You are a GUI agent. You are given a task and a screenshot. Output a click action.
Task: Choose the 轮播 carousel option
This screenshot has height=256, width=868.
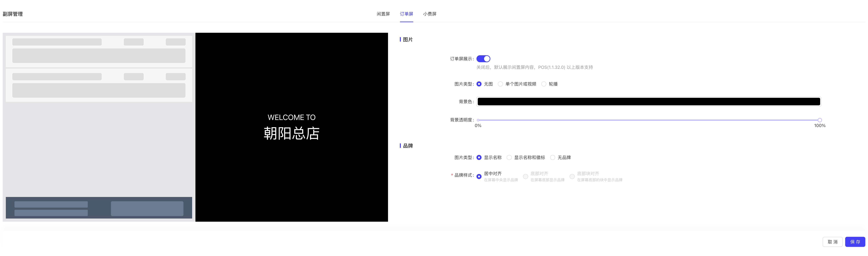tap(544, 84)
